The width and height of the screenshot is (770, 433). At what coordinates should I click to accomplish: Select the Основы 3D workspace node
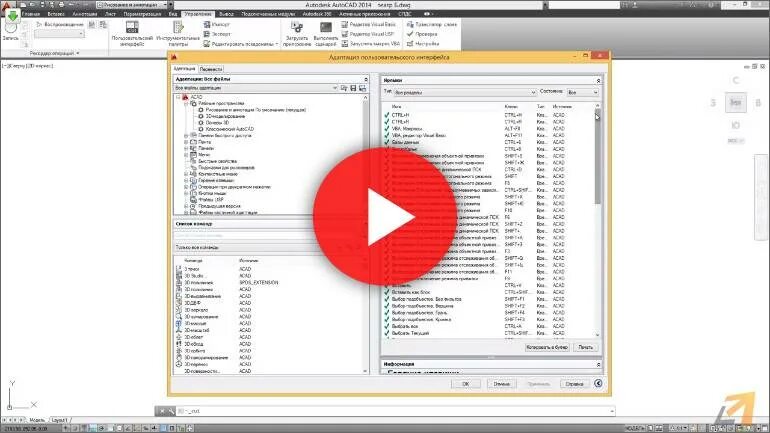point(217,123)
